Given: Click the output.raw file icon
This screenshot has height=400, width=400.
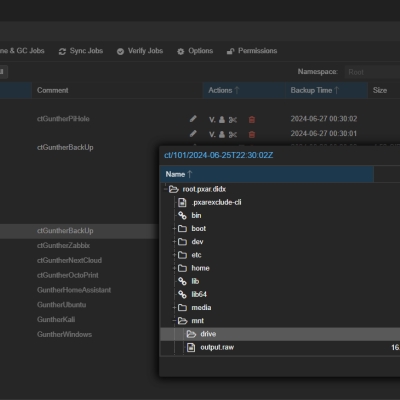Looking at the screenshot, I should pyautogui.click(x=191, y=347).
